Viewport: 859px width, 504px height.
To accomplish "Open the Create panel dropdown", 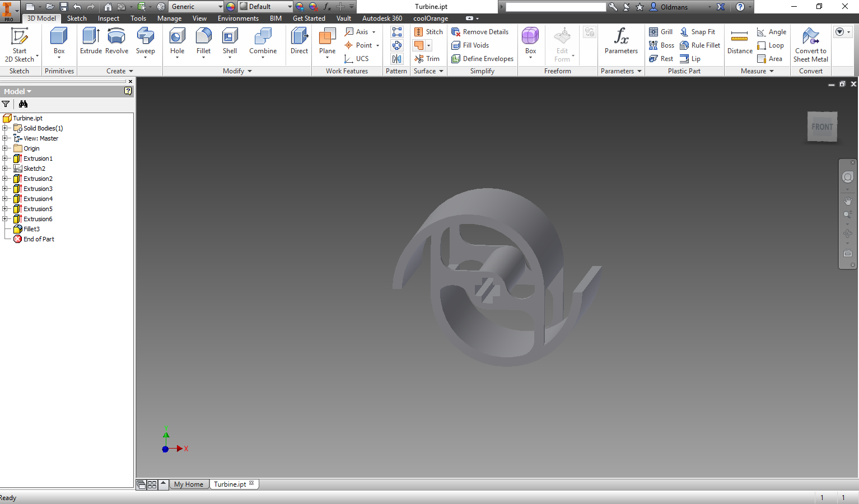I will click(x=120, y=71).
